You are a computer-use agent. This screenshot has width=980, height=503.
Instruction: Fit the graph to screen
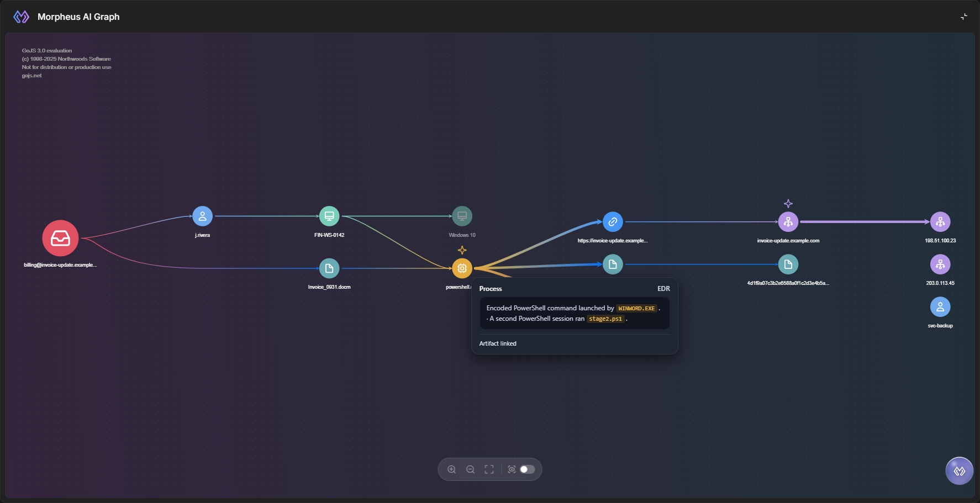489,469
